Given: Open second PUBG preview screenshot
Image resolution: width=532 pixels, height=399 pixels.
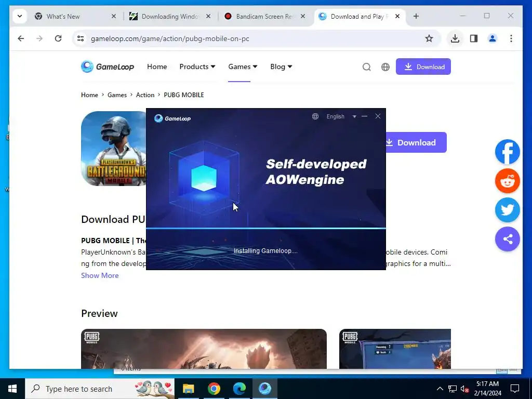Looking at the screenshot, I should coord(395,349).
